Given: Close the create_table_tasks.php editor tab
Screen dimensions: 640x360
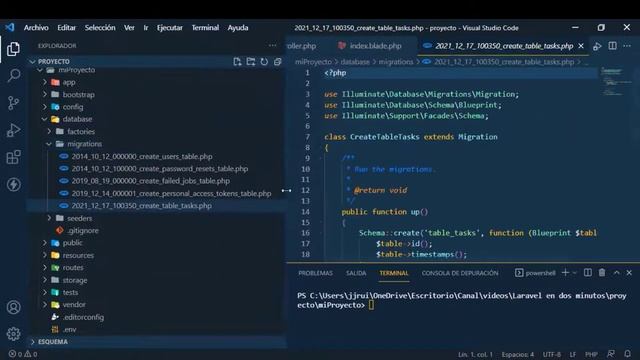Looking at the screenshot, I should click(581, 46).
